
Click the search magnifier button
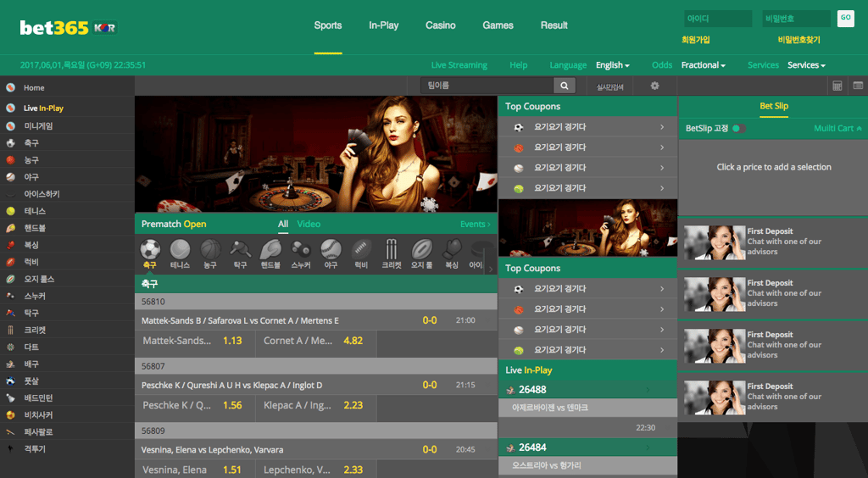click(564, 86)
